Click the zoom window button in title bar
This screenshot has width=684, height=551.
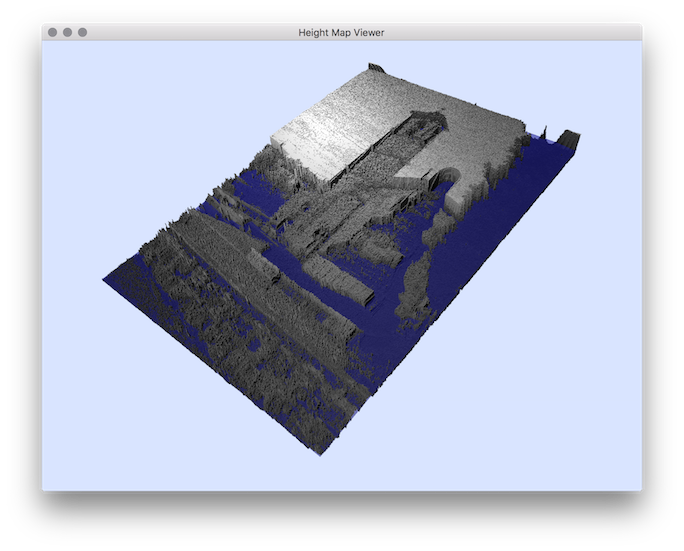[x=82, y=32]
